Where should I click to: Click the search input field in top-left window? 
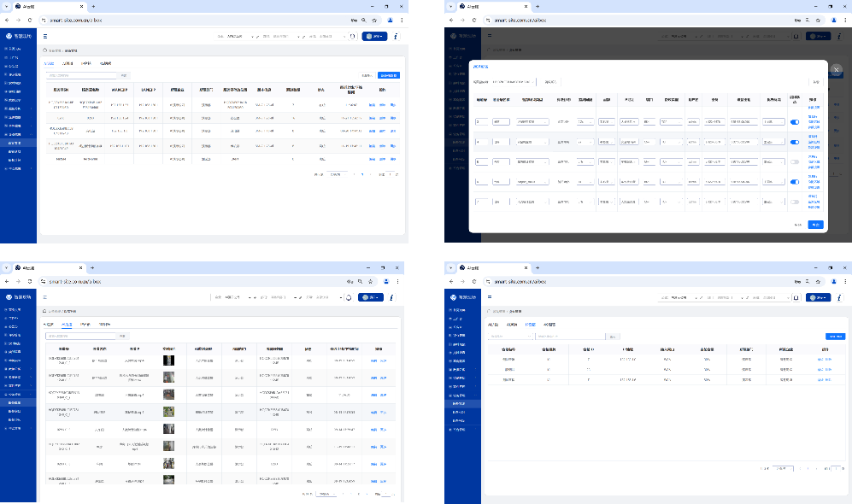[x=81, y=75]
